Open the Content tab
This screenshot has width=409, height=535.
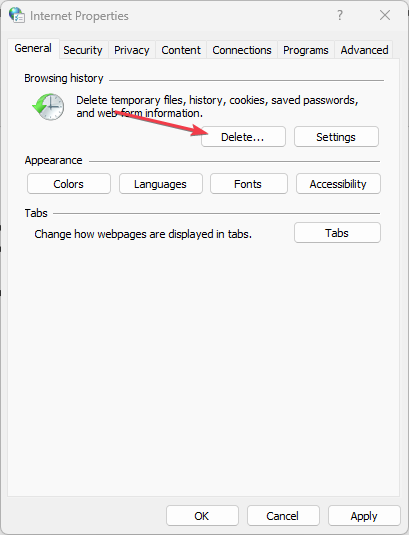coord(181,50)
